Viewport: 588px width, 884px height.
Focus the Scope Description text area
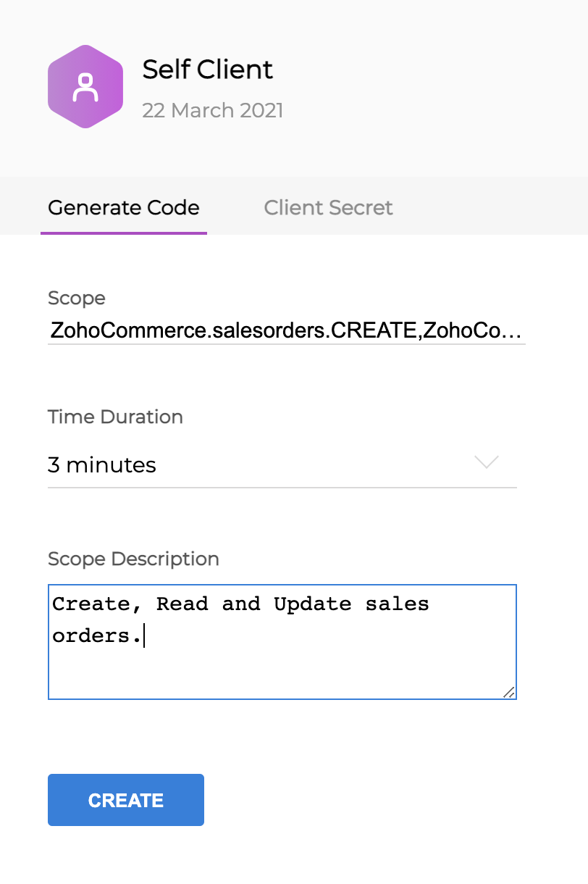click(x=282, y=667)
